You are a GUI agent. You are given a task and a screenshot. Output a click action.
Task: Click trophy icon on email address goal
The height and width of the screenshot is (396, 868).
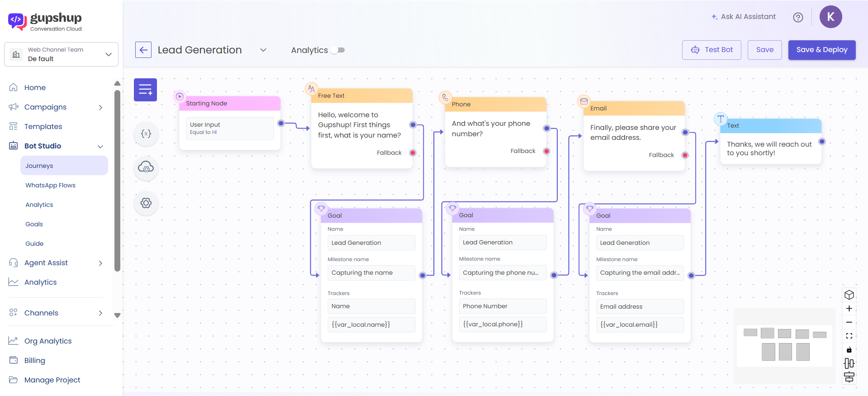pos(590,208)
